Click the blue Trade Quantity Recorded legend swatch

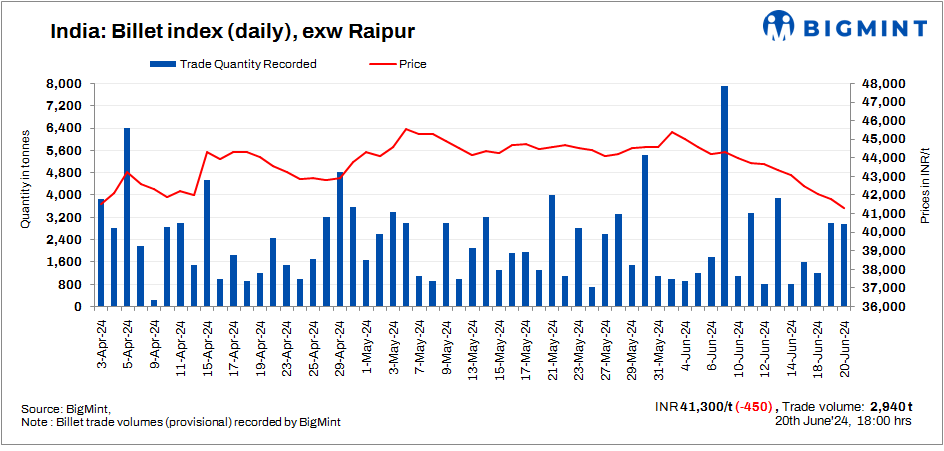coord(162,64)
